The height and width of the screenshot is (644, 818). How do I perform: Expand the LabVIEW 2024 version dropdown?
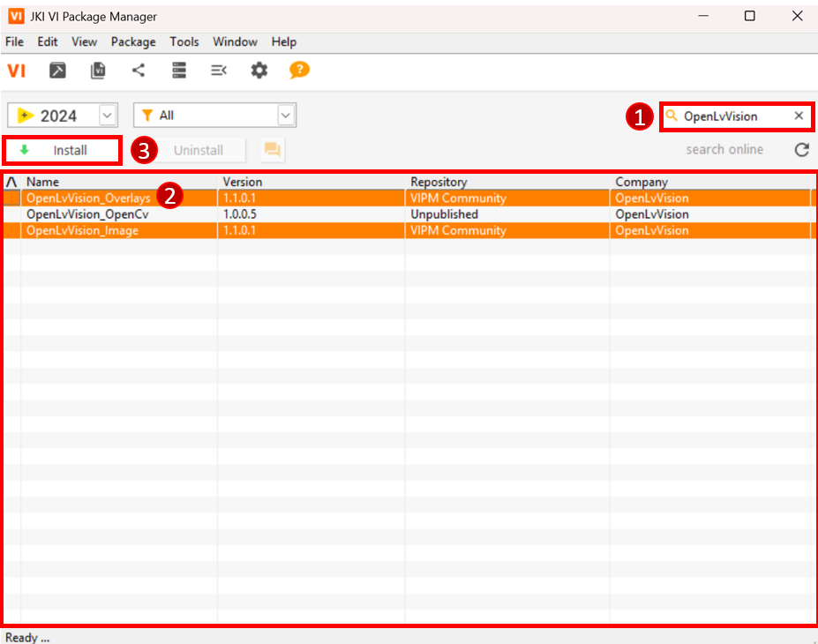tap(108, 116)
